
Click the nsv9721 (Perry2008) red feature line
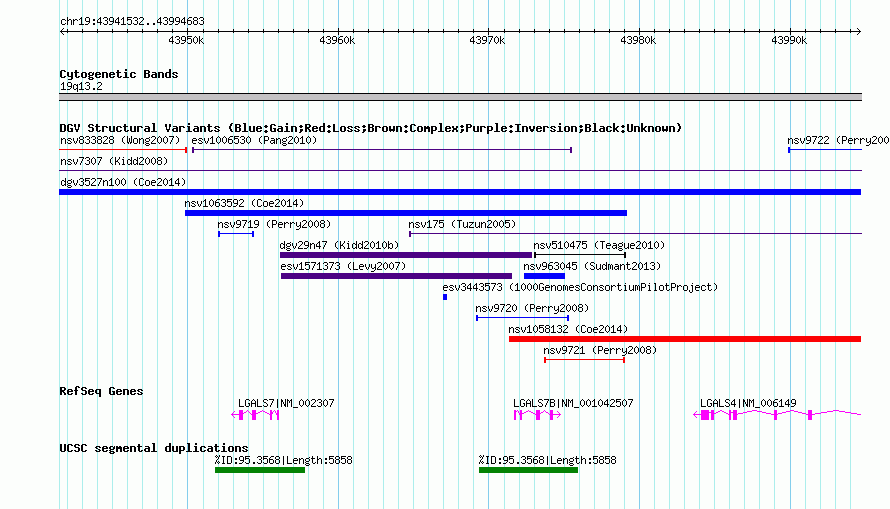(x=585, y=360)
